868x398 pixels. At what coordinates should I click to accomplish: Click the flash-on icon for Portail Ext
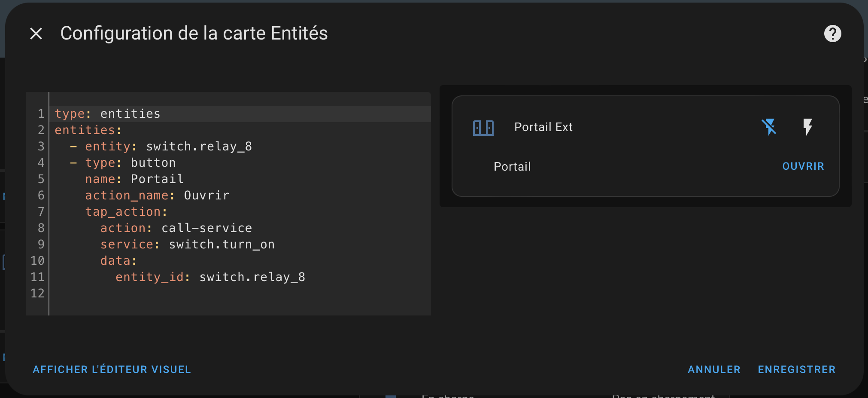click(x=807, y=127)
